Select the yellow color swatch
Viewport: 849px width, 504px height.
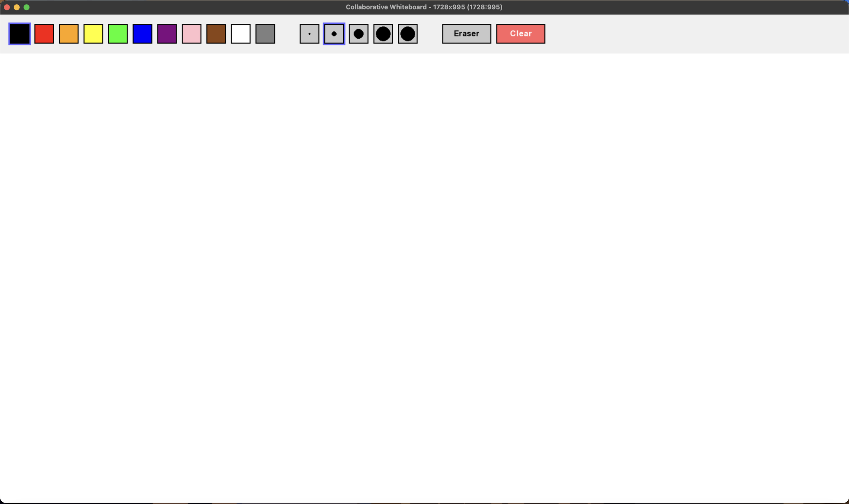pyautogui.click(x=93, y=34)
